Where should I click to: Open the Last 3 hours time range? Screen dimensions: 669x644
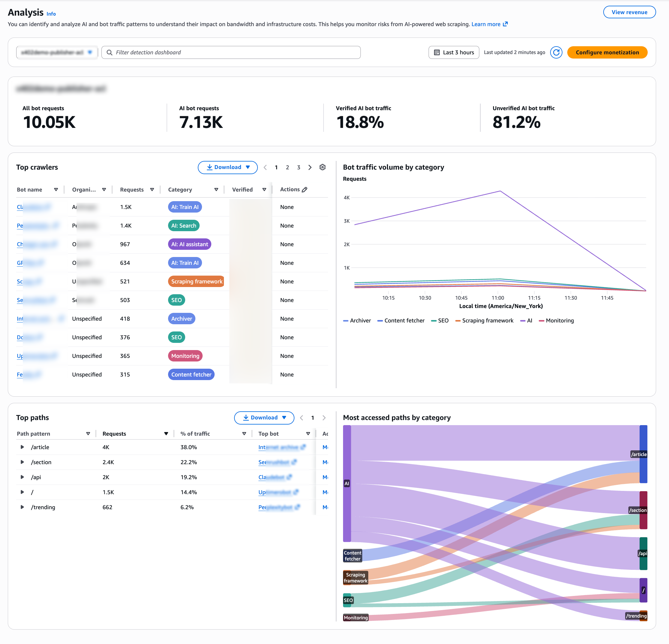point(454,53)
